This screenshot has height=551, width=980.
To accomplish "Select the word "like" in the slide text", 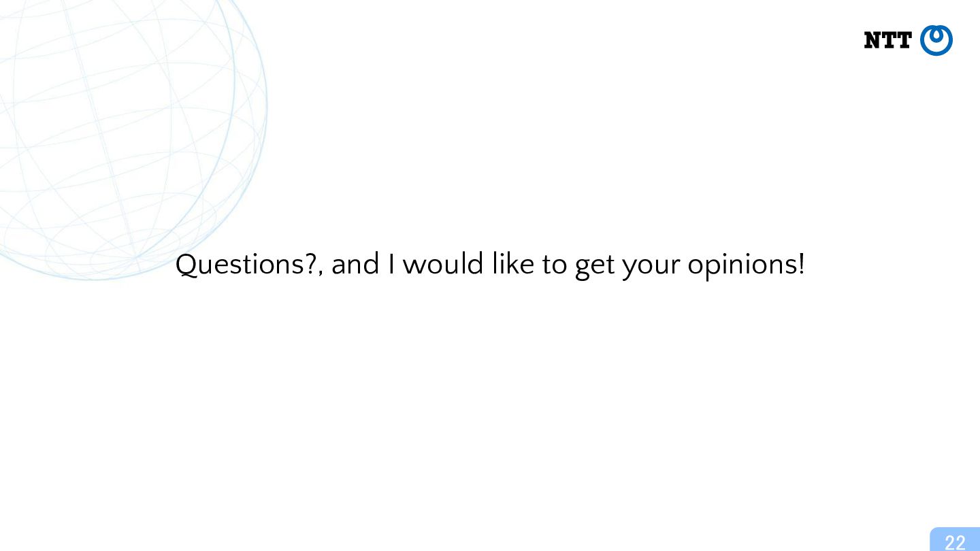I will pos(514,264).
